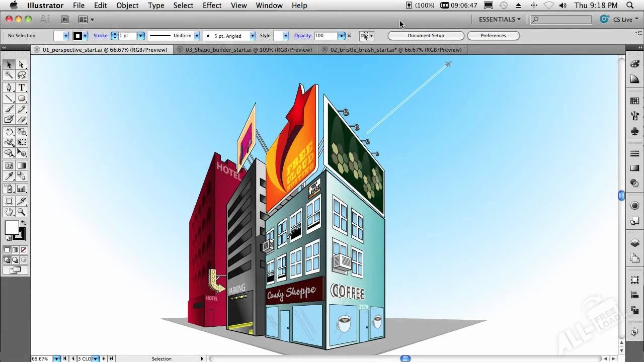644x362 pixels.
Task: Open the Effect menu
Action: (212, 6)
